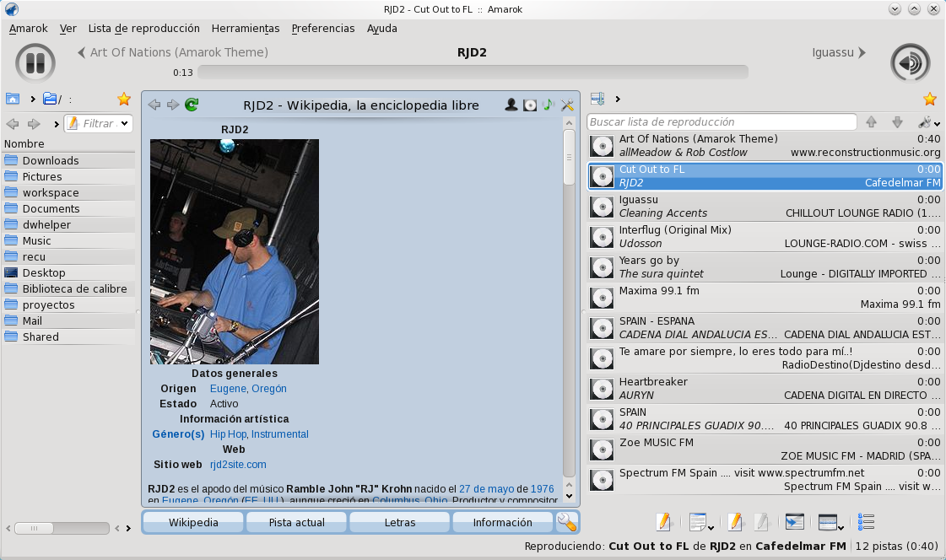946x560 pixels.
Task: Skip back to Art Of Nations track
Action: coord(172,52)
